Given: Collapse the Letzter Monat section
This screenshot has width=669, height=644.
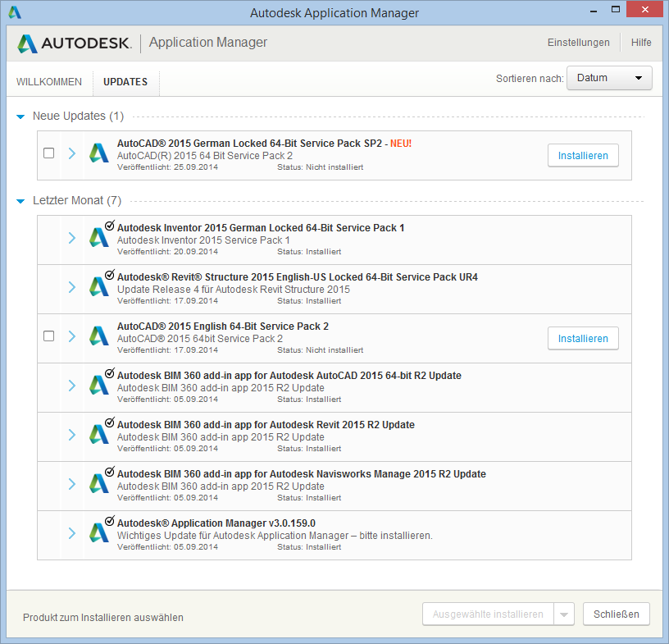Looking at the screenshot, I should click(x=20, y=201).
